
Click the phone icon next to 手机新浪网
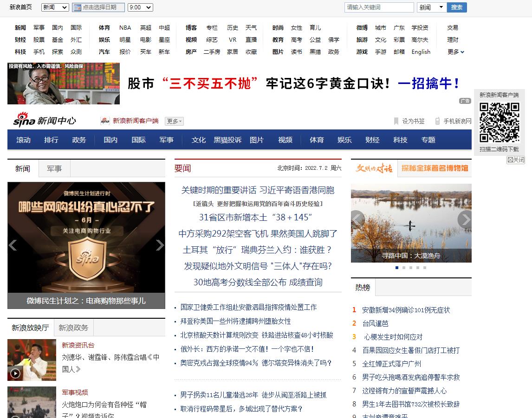pos(437,121)
